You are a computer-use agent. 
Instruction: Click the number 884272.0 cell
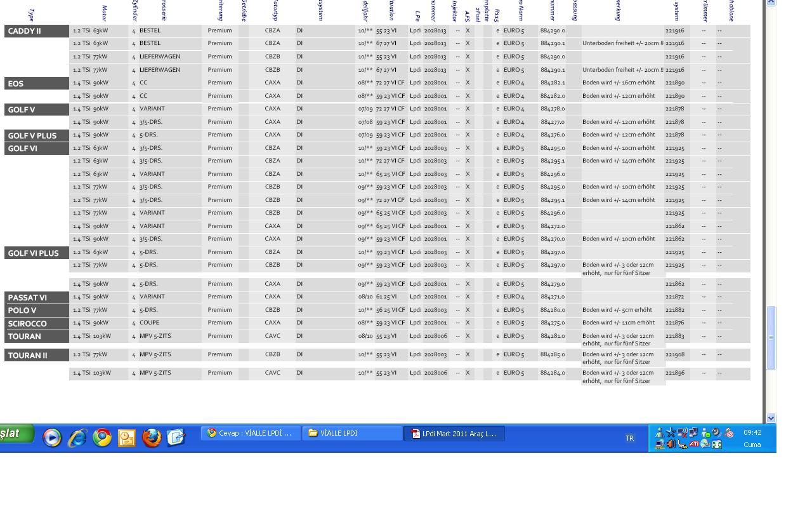pyautogui.click(x=553, y=226)
